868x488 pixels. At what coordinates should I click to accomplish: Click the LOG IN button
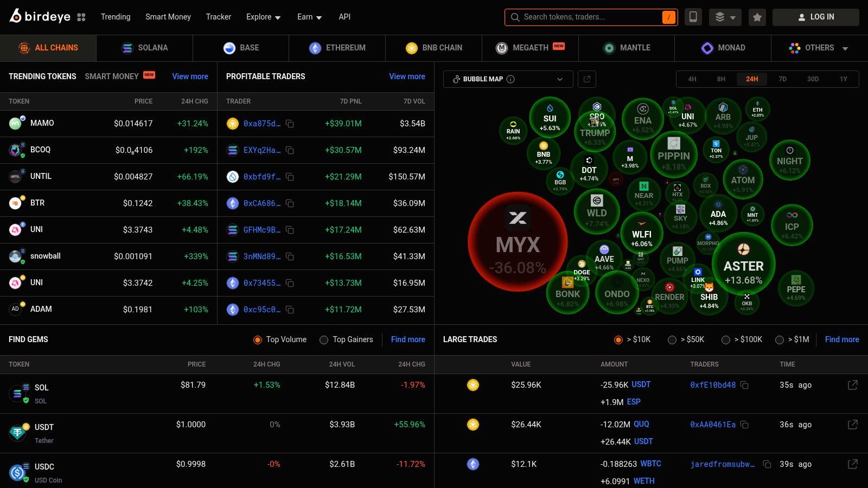click(815, 17)
